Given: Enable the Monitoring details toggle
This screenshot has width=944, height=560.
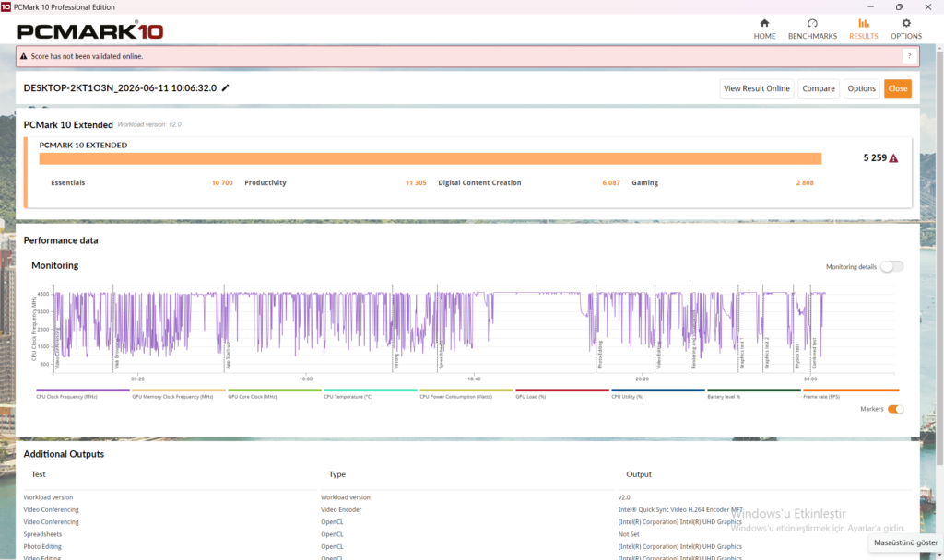Looking at the screenshot, I should coord(891,266).
